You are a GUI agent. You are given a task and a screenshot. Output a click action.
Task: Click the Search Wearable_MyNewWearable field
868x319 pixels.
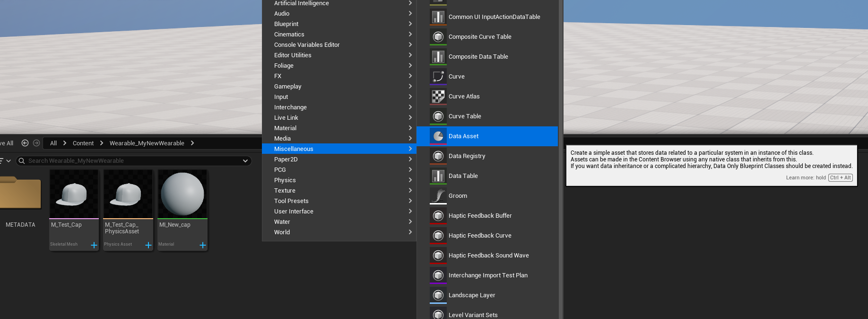coord(132,161)
